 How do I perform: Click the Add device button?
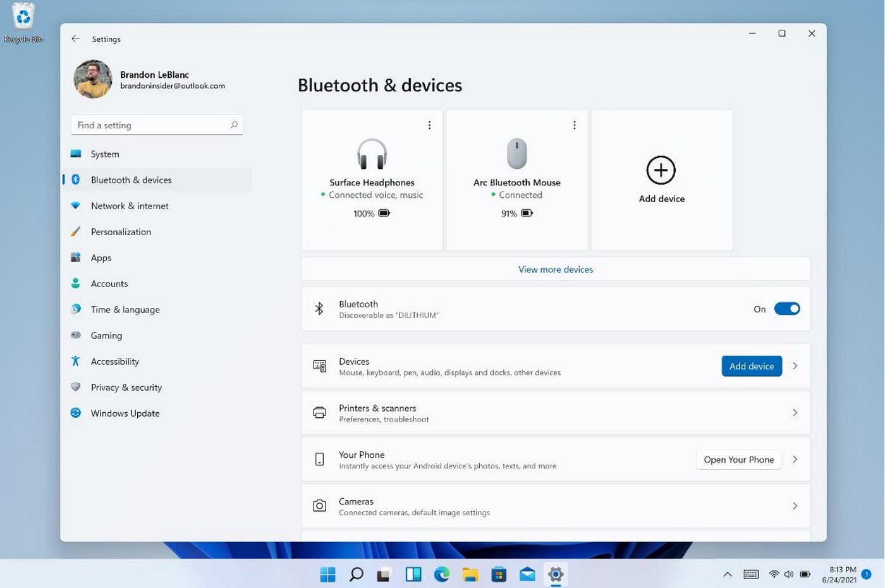click(x=751, y=365)
